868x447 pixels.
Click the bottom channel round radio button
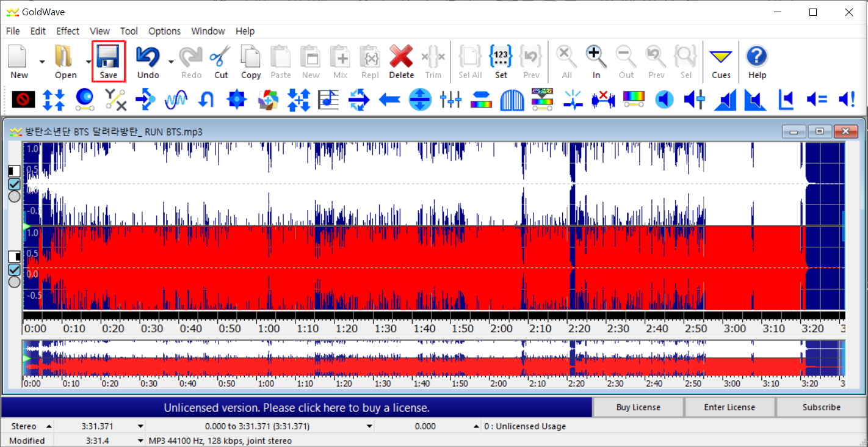[14, 282]
